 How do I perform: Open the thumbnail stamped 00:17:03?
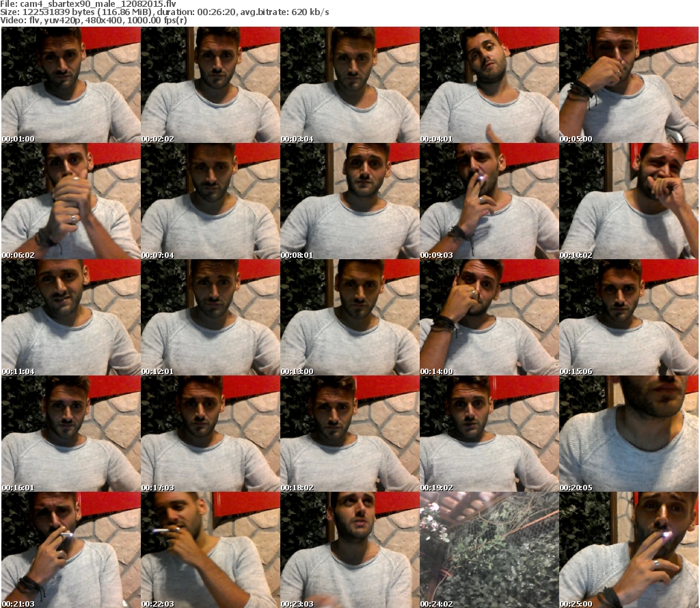(211, 434)
